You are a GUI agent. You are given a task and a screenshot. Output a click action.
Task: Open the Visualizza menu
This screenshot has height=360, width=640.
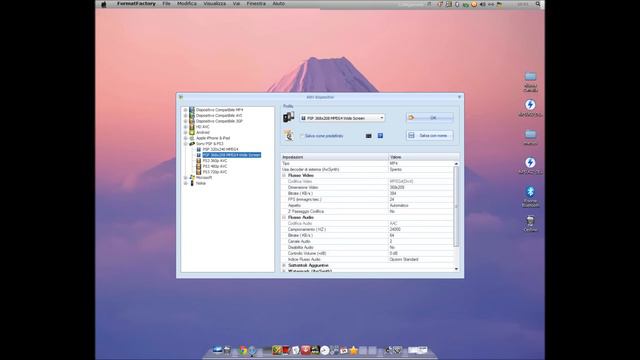point(215,4)
